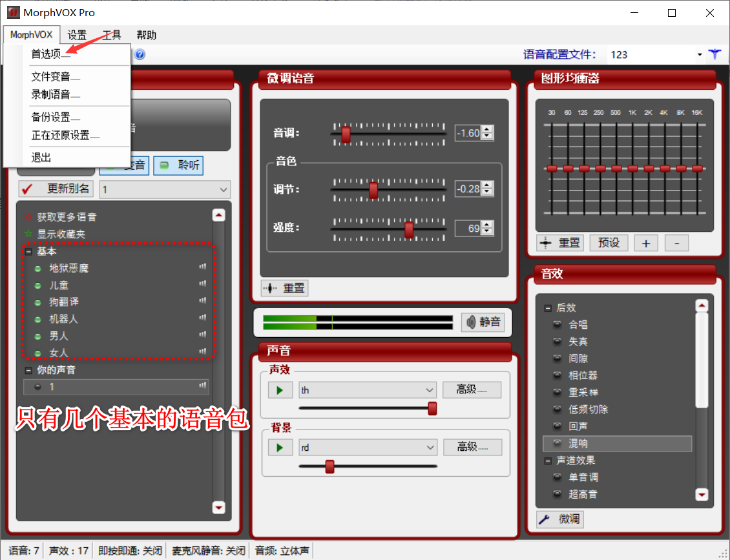Screen dimensions: 730x560
Task: Open the 帮助 menu in menu bar
Action: 146,35
